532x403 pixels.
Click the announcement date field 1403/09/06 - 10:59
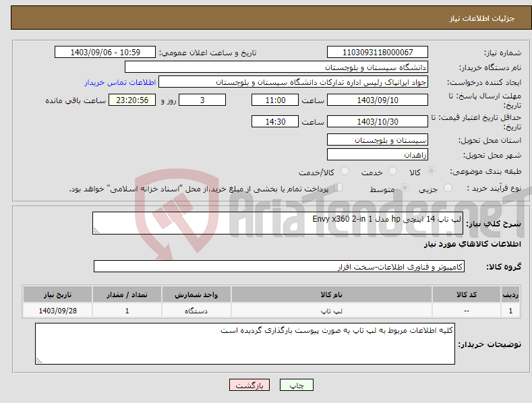coord(105,53)
